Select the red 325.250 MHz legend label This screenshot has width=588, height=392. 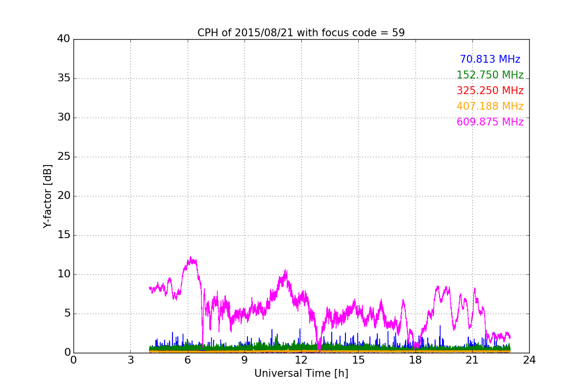(x=490, y=91)
